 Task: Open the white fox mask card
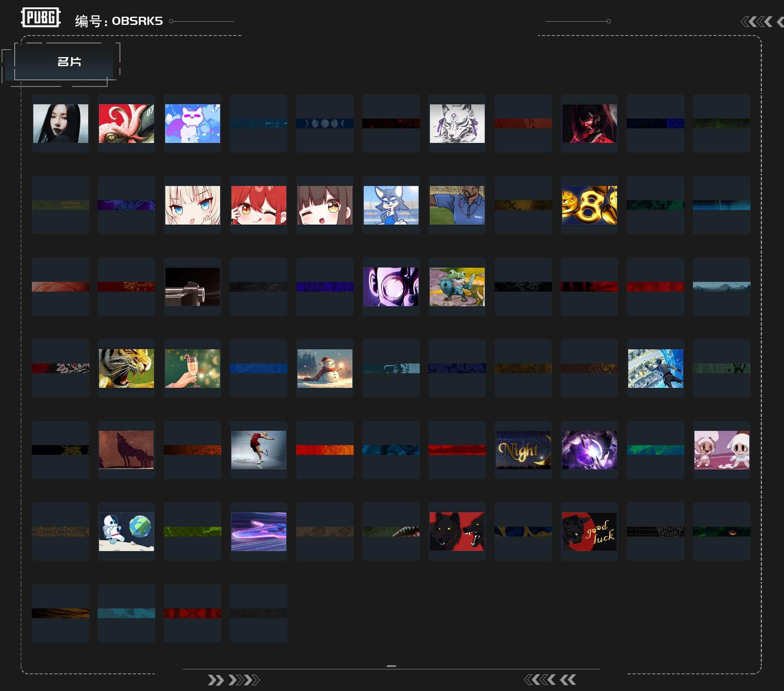457,123
